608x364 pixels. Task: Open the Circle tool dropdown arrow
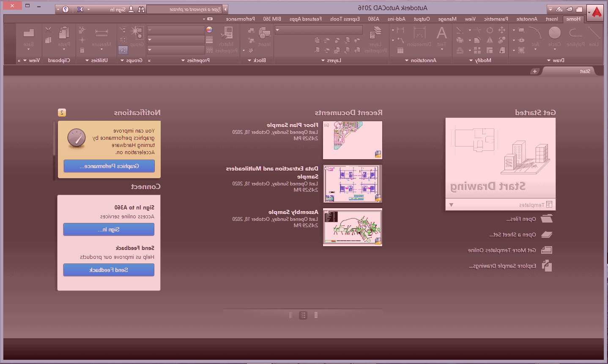point(554,49)
